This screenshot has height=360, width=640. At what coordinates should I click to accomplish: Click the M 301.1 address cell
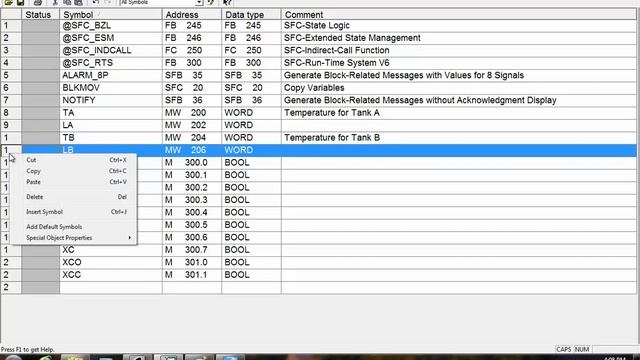coord(192,275)
